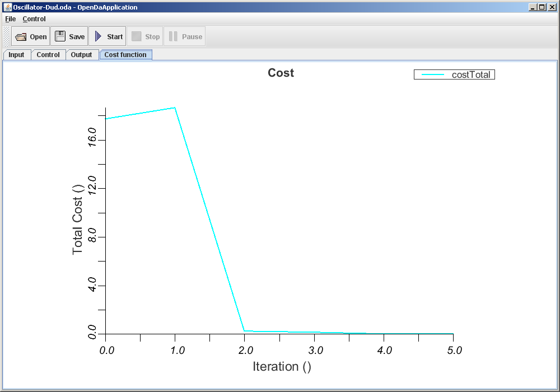Select the Cost function tab

(x=125, y=54)
